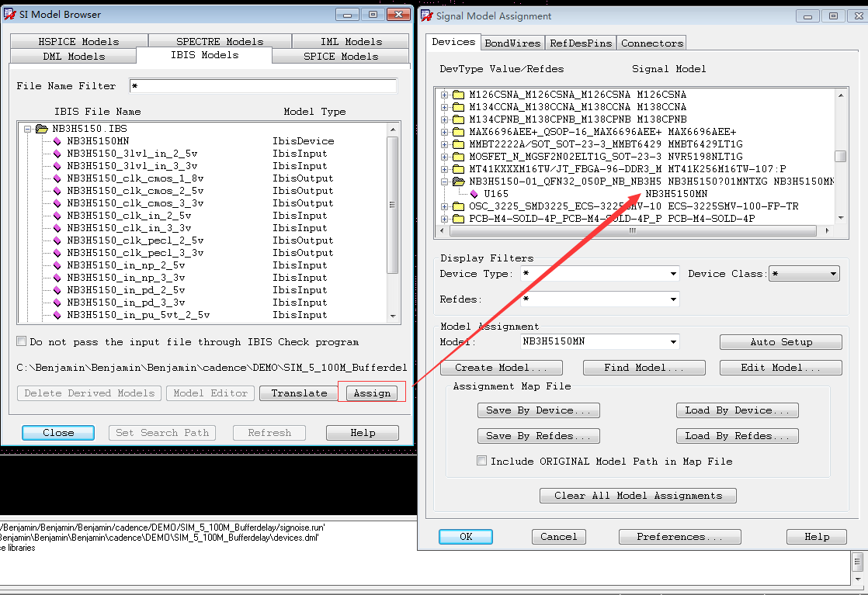Collapse the NB3H5150-01_QFN32 device node
Viewport: 868px width, 595px height.
click(x=444, y=182)
